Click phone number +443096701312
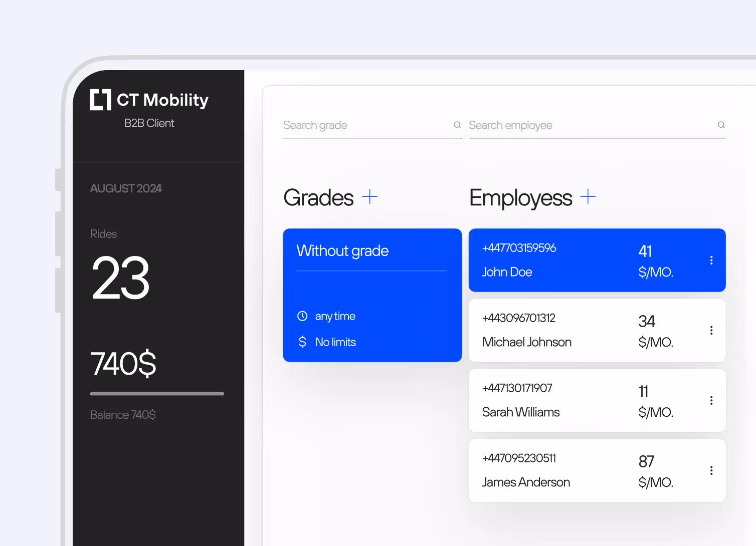This screenshot has height=546, width=756. pos(519,318)
